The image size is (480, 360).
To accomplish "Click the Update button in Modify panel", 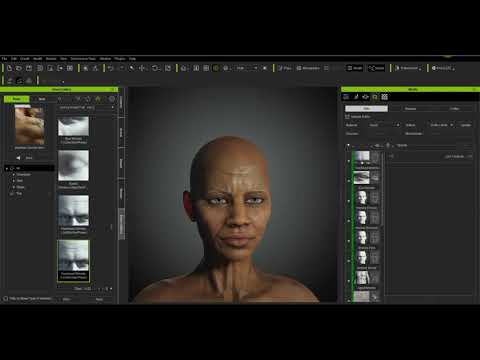I will (x=466, y=125).
